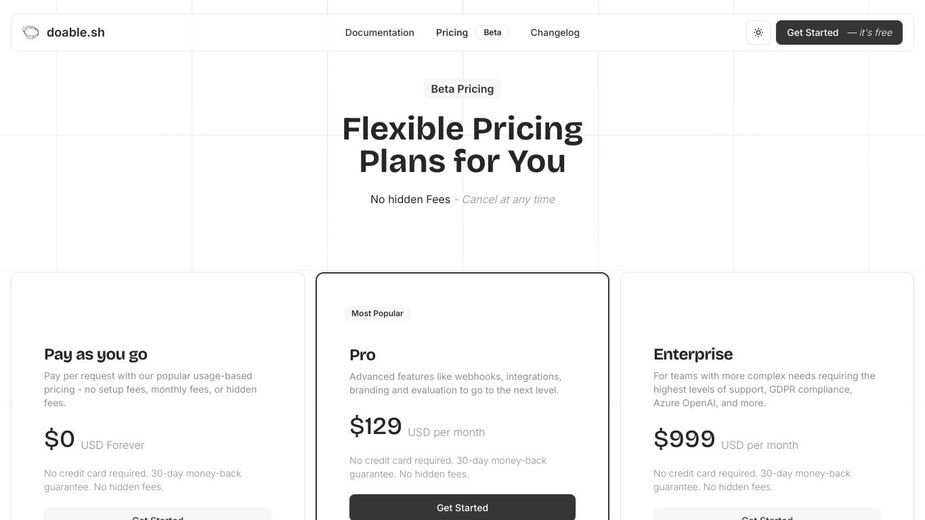Viewport: 925px width, 520px height.
Task: Click the Most Popular badge on Pro
Action: click(x=377, y=313)
